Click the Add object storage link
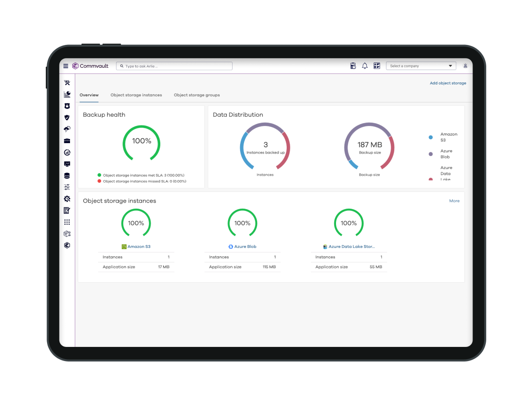This screenshot has width=532, height=409. coord(448,83)
